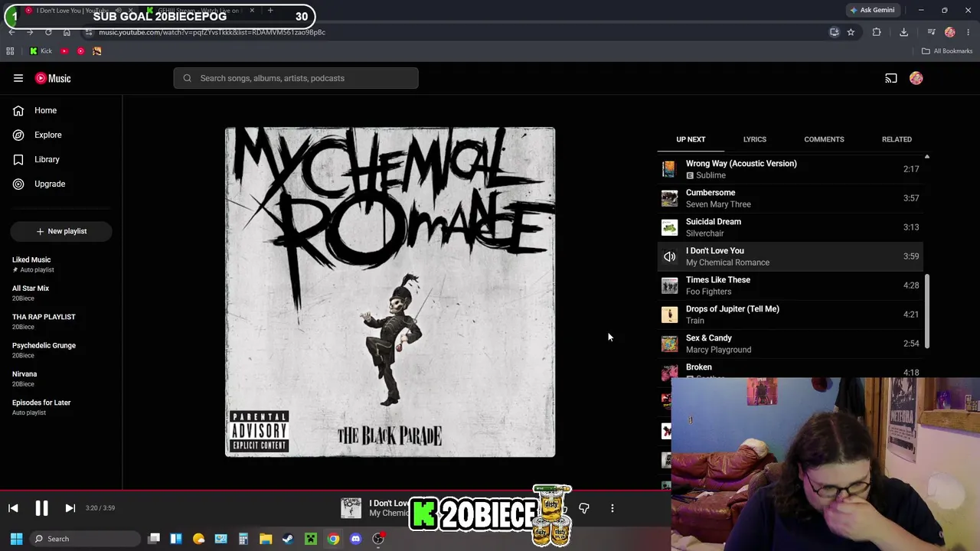
Task: Open File Explorer from the taskbar
Action: pos(266,539)
